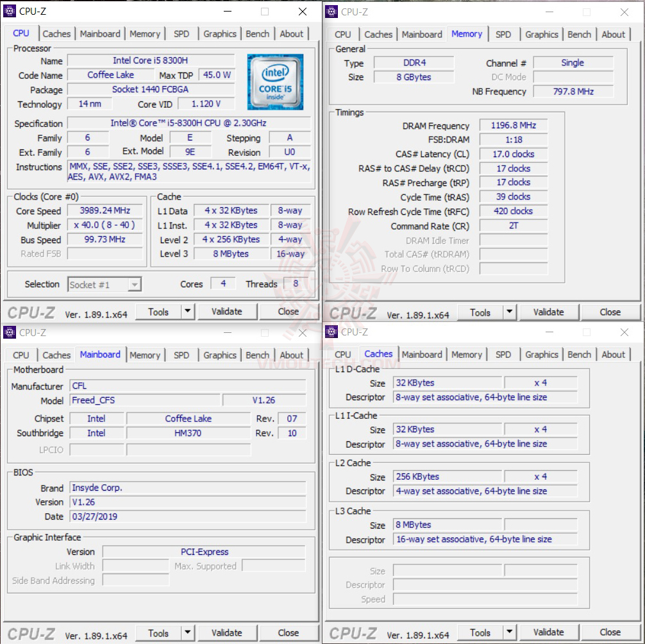Select Graphics tab in the Memory window
This screenshot has width=645, height=644.
click(541, 35)
